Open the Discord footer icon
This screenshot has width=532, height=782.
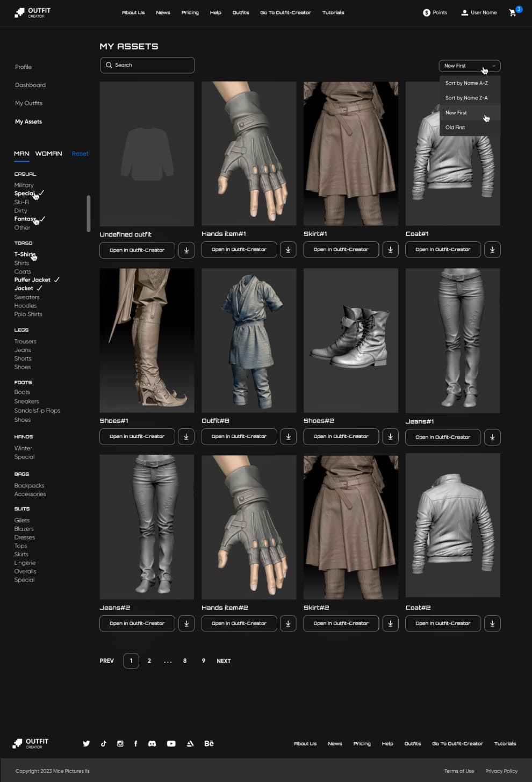coord(152,744)
